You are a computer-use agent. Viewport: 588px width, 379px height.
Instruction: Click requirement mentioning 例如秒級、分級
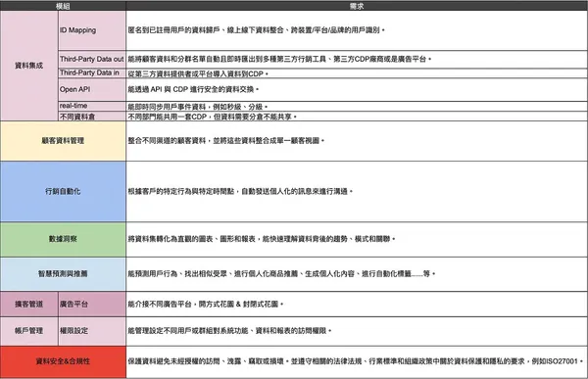198,107
